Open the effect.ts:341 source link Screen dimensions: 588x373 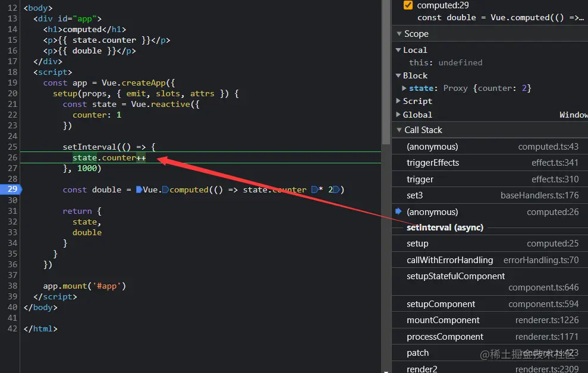pos(555,163)
